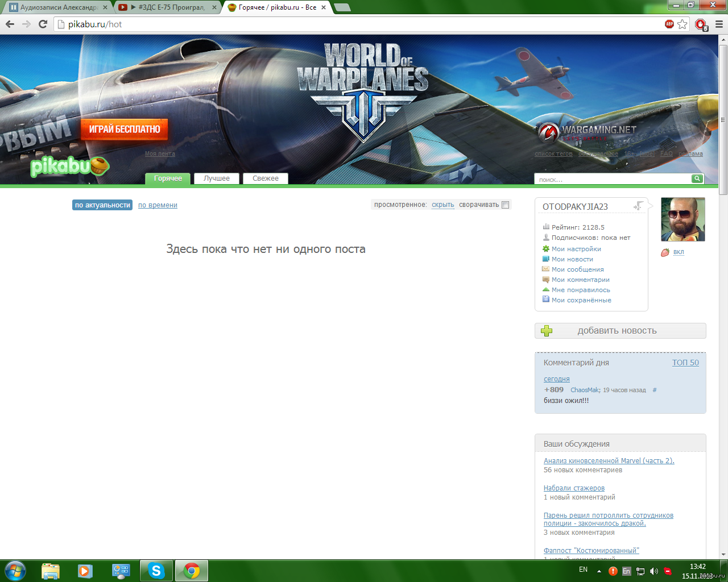Open Мои комментарии
The height and width of the screenshot is (582, 728).
click(581, 280)
